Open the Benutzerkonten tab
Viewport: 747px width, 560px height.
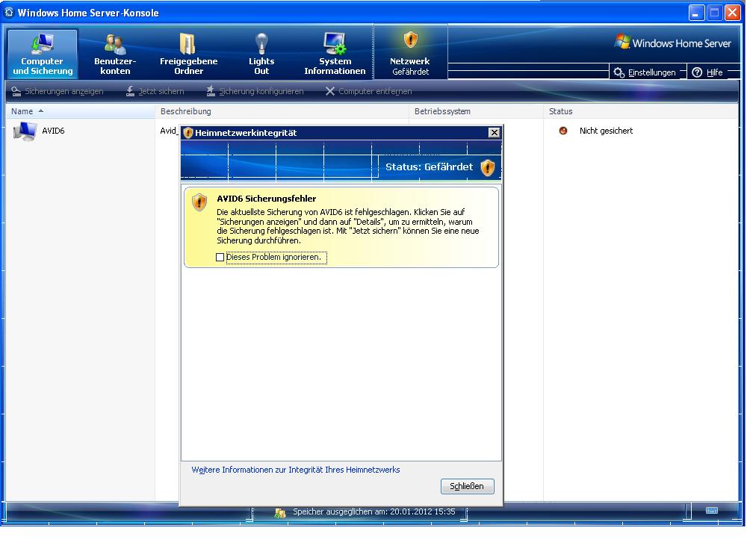[115, 55]
